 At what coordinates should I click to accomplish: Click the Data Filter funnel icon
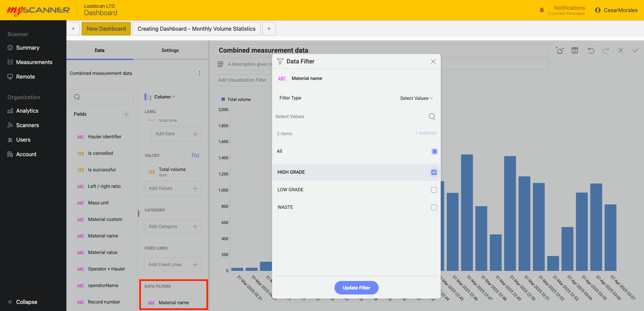(280, 61)
